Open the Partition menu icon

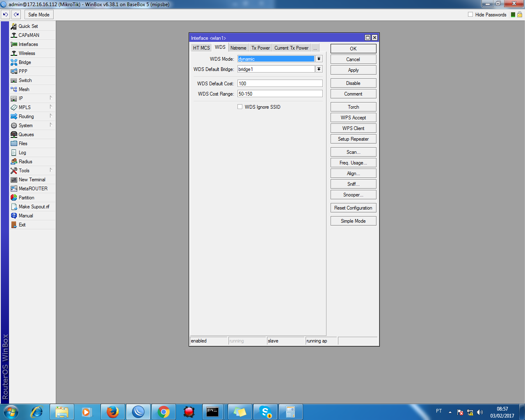click(x=14, y=198)
